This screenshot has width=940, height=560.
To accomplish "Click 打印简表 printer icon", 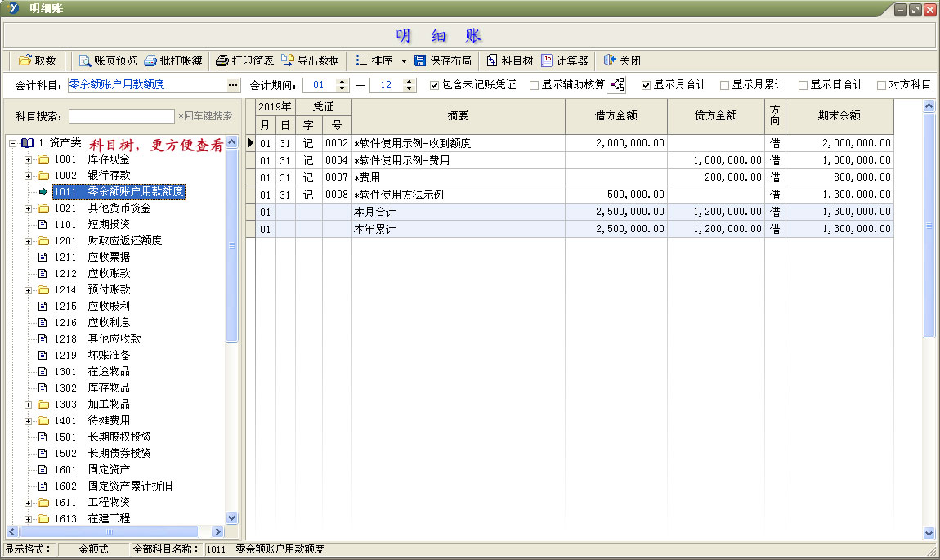I will pos(222,60).
